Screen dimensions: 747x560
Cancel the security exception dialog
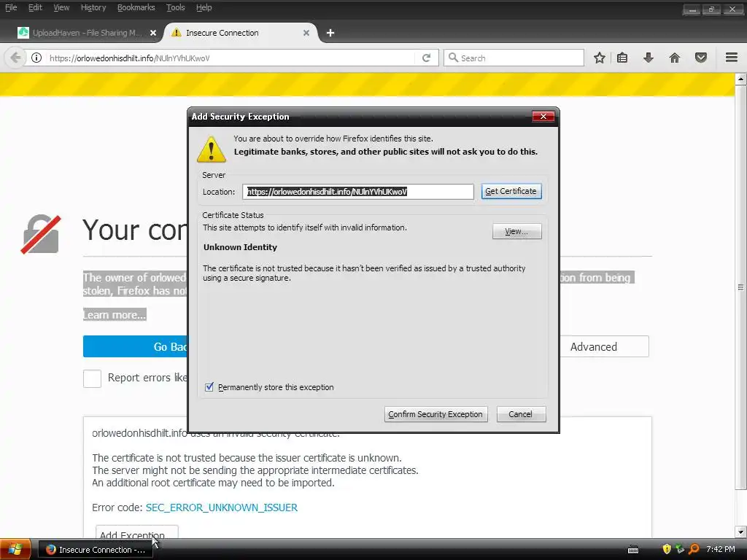click(x=521, y=414)
